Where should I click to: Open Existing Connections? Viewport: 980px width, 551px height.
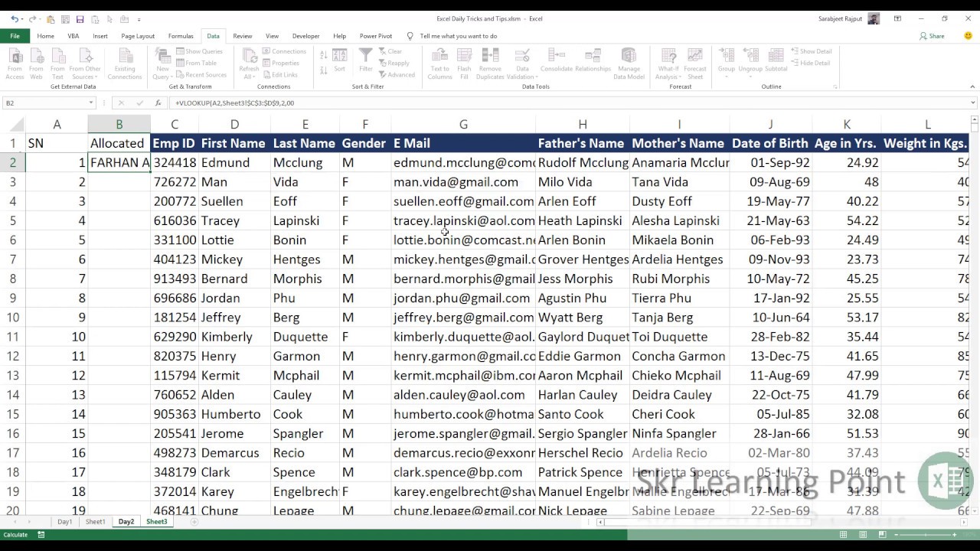(x=124, y=64)
